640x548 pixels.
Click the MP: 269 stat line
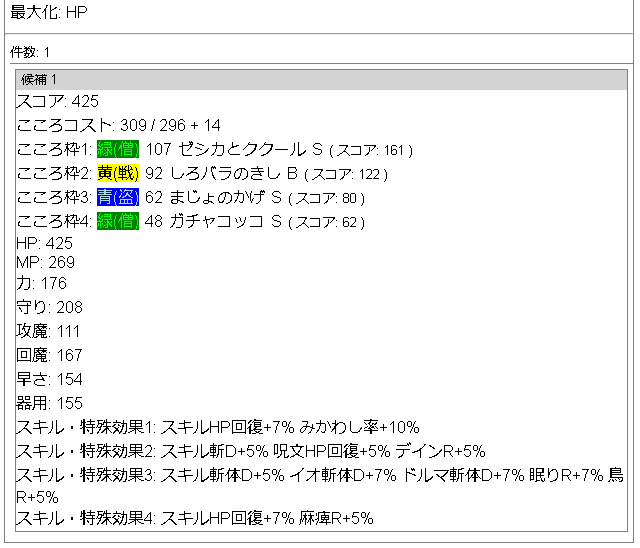(45, 262)
